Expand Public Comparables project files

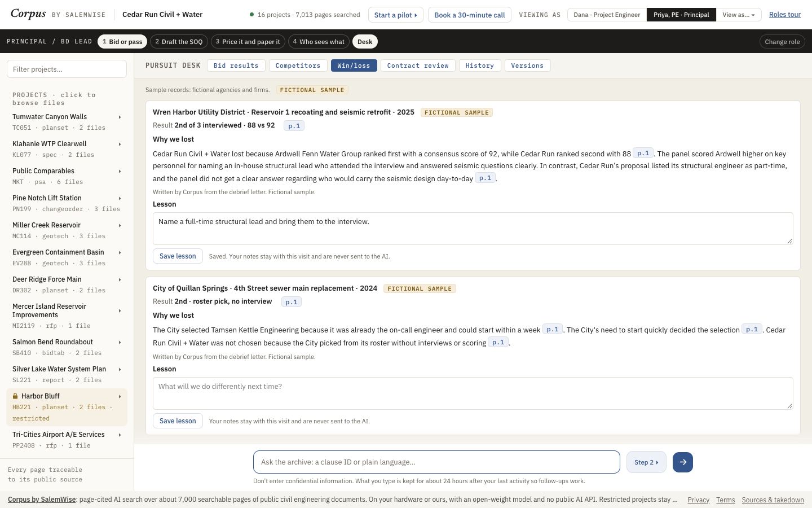click(67, 176)
